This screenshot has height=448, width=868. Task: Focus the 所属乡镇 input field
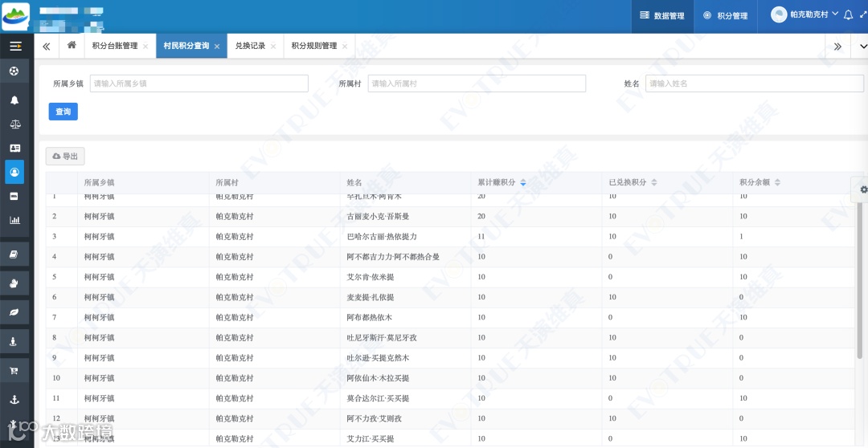pyautogui.click(x=199, y=83)
